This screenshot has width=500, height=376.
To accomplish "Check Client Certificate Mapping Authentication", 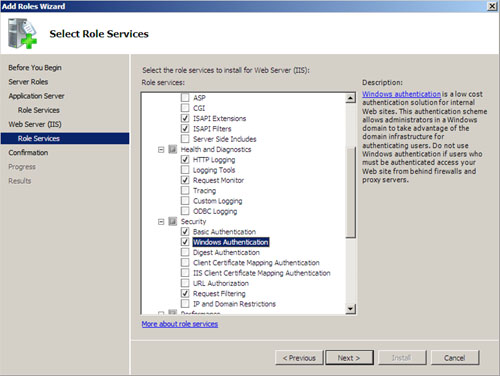I will (x=185, y=263).
